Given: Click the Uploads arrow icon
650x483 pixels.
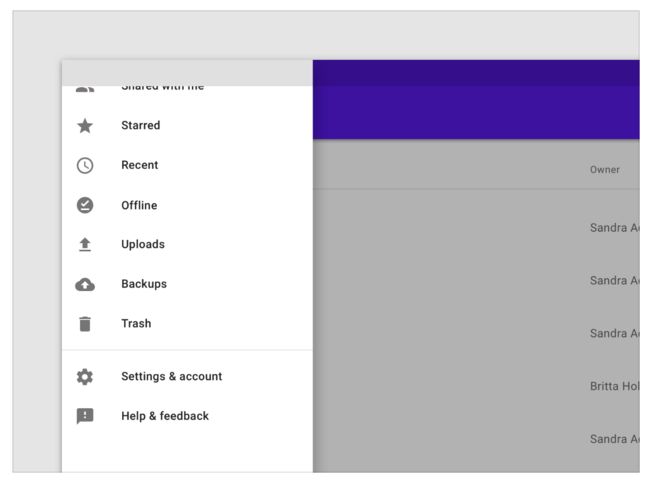Looking at the screenshot, I should click(85, 245).
